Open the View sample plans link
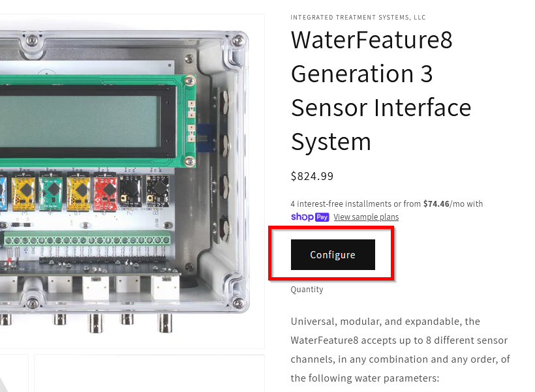 (366, 217)
